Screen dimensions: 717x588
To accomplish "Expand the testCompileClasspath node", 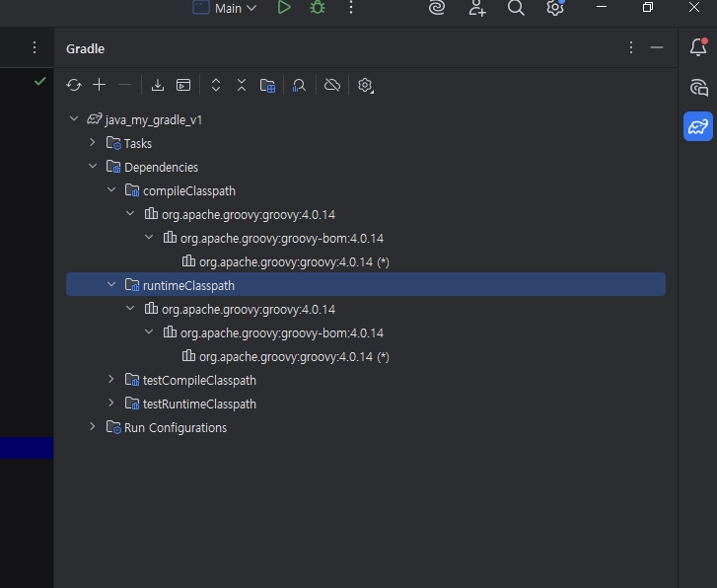I will coord(111,380).
